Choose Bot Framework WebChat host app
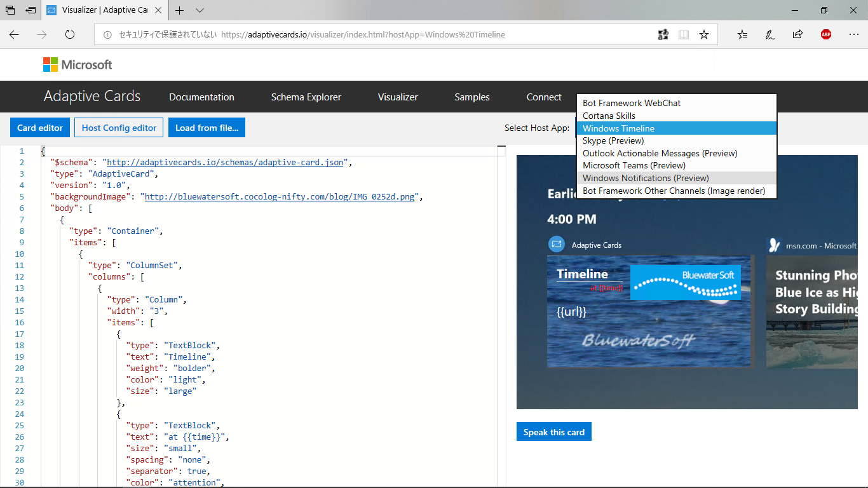This screenshot has width=868, height=488. [x=677, y=103]
